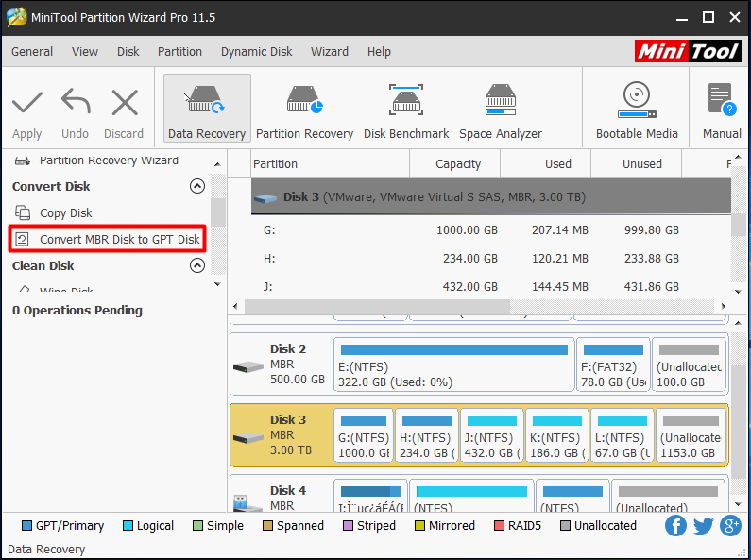Screen dimensions: 751x560
Task: Select Disk 3 header row in list
Action: tap(491, 196)
